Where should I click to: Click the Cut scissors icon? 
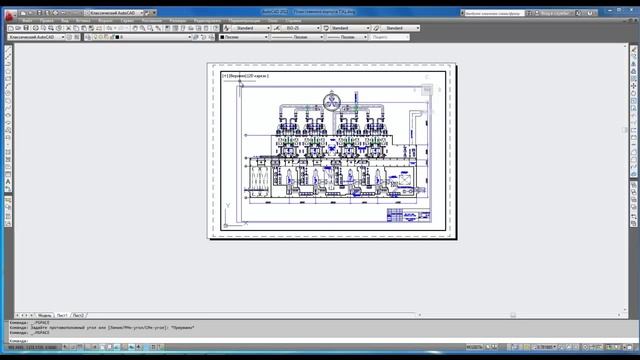coord(69,28)
